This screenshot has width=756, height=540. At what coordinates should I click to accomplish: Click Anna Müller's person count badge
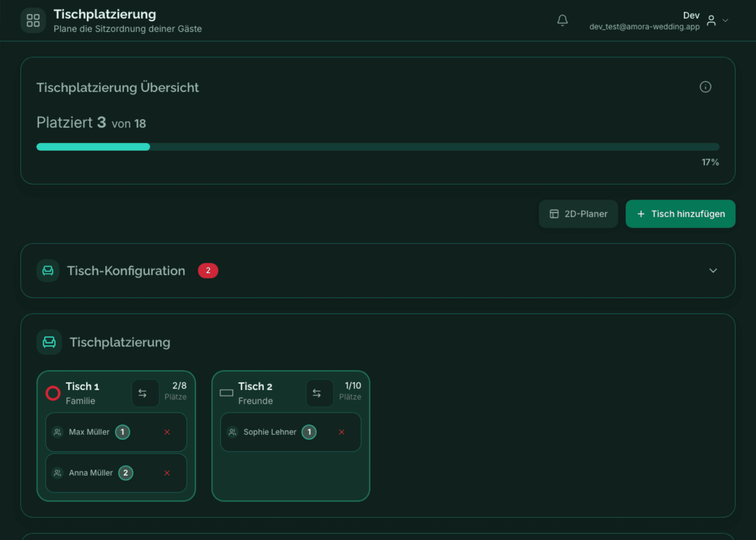(126, 473)
